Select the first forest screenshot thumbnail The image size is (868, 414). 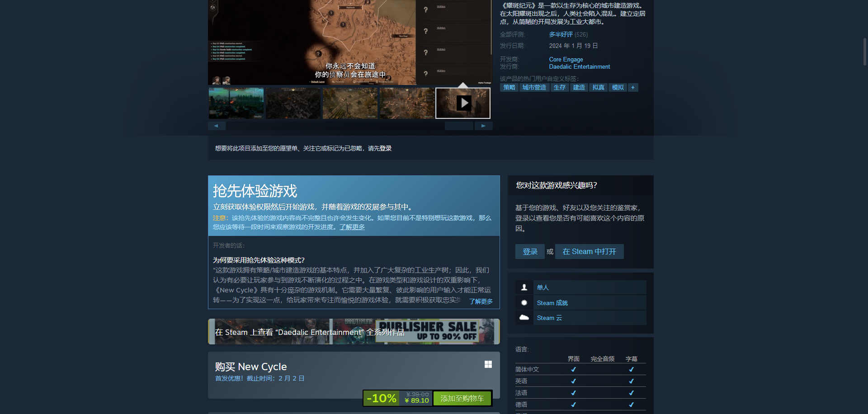click(x=236, y=103)
